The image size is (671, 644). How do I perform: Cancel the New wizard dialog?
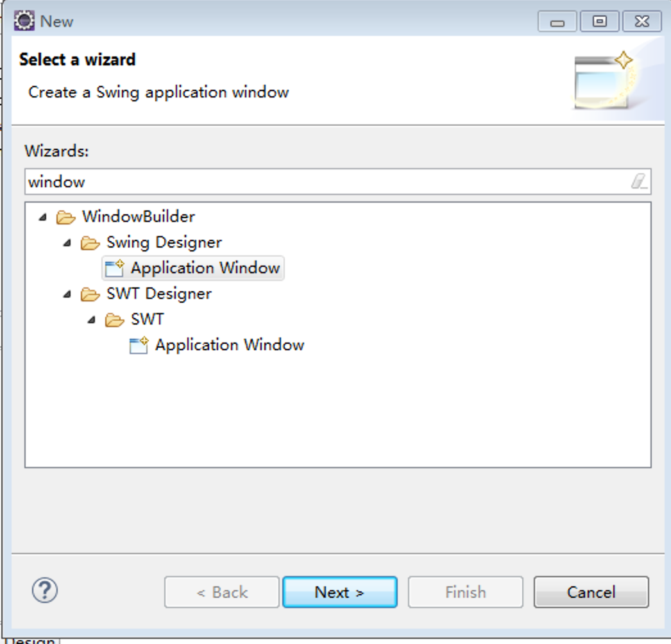[591, 592]
